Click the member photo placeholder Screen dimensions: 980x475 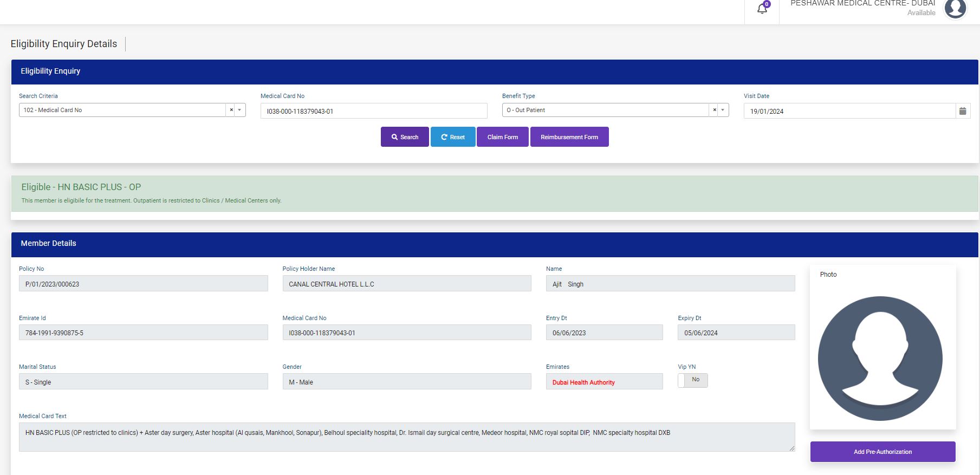(880, 358)
